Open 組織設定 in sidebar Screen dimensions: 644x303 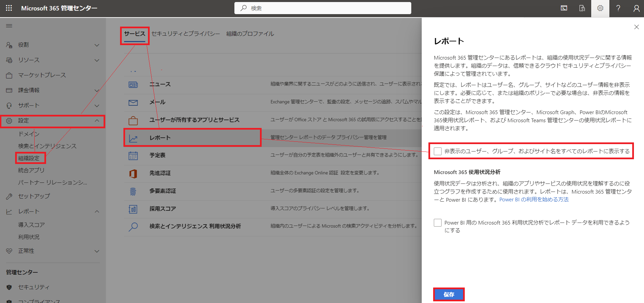(x=29, y=158)
